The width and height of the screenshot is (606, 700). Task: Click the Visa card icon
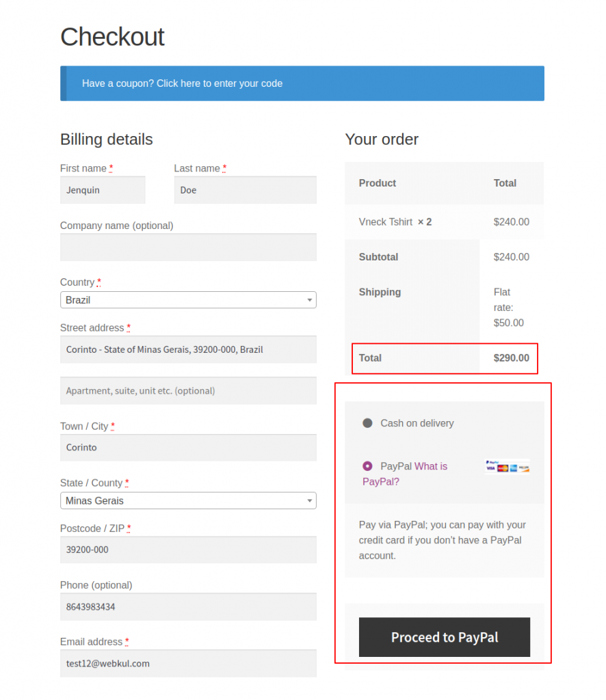490,468
